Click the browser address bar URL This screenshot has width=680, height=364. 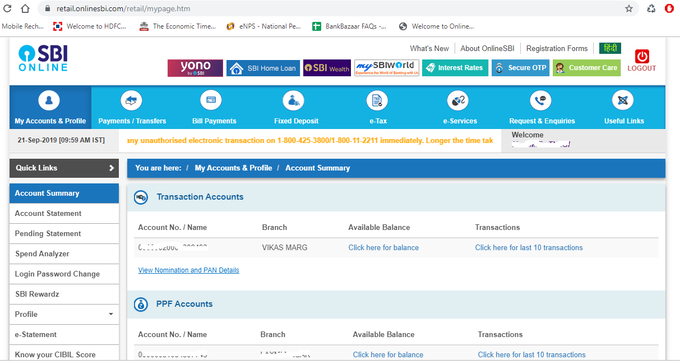click(123, 9)
